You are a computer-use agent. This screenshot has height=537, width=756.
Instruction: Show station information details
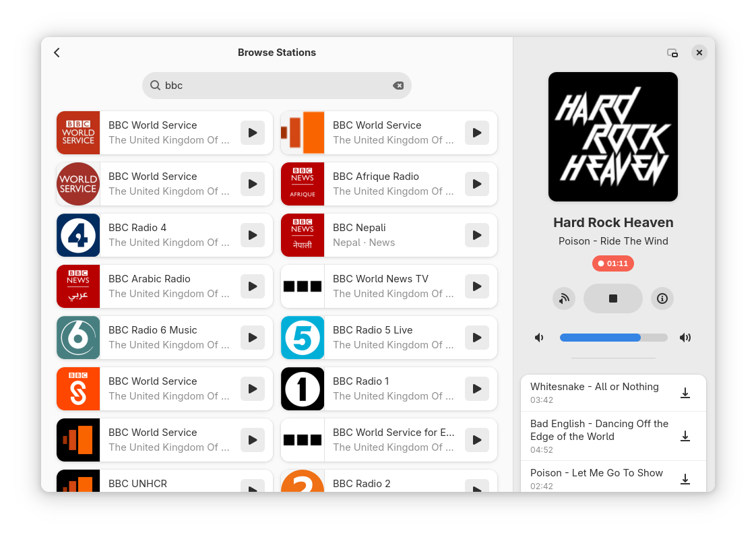[662, 298]
